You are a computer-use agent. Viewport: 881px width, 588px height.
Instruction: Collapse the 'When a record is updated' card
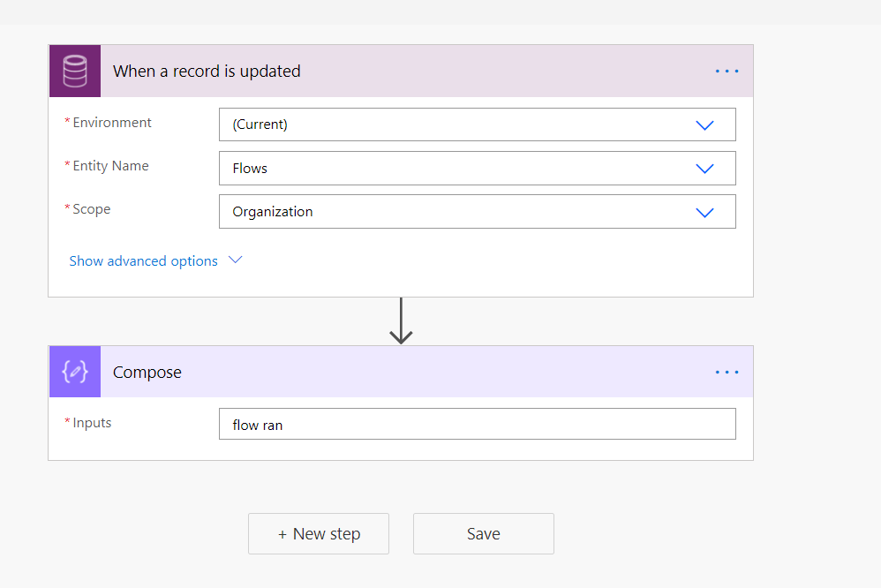point(397,71)
